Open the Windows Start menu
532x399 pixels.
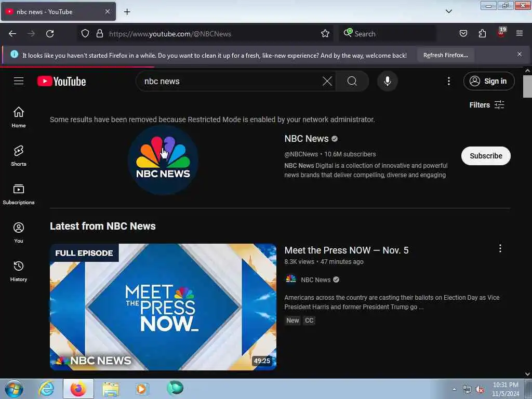click(14, 389)
